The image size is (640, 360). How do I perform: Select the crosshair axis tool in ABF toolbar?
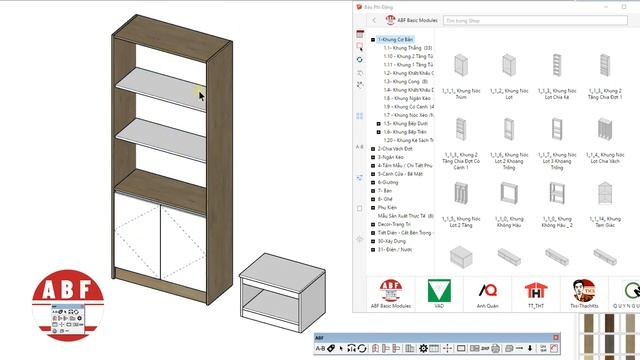(x=448, y=349)
